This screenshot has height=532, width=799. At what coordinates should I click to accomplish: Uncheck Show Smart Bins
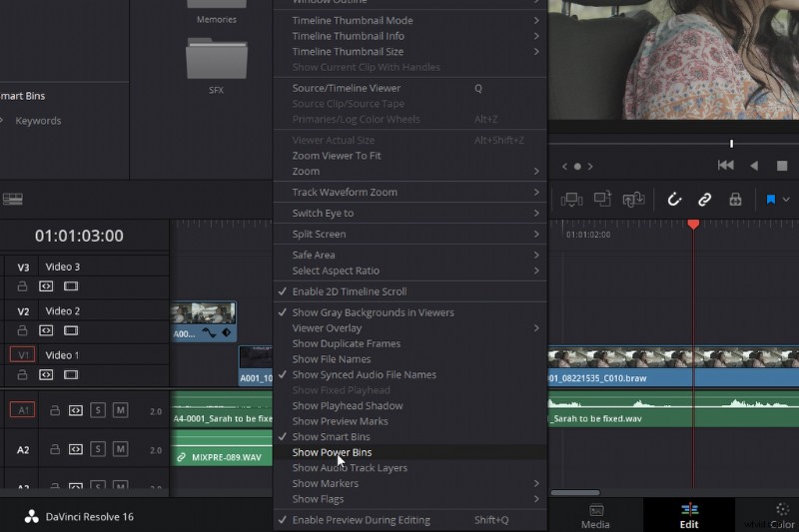pos(410,436)
